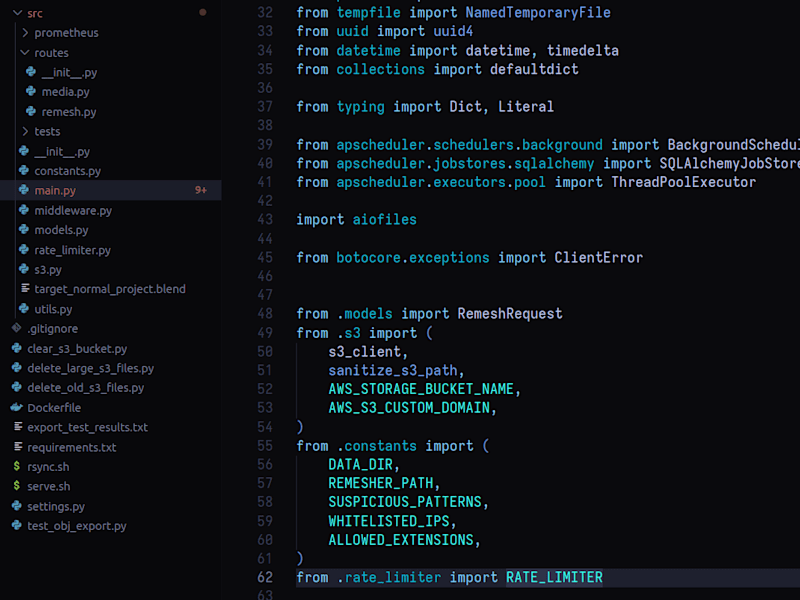Select the src folder name
800x600 pixels.
35,13
